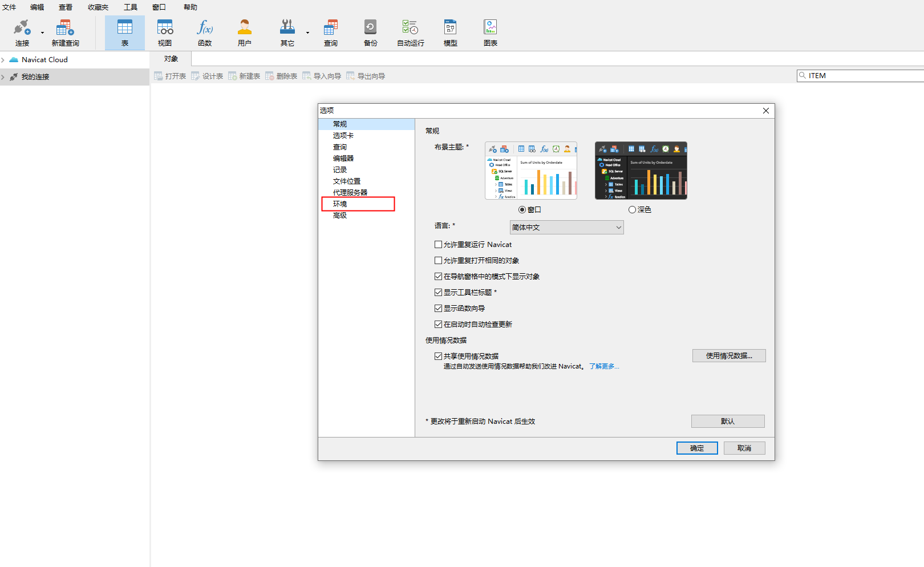Image resolution: width=924 pixels, height=567 pixels.
Task: Select 编辑器 in options list
Action: point(367,158)
